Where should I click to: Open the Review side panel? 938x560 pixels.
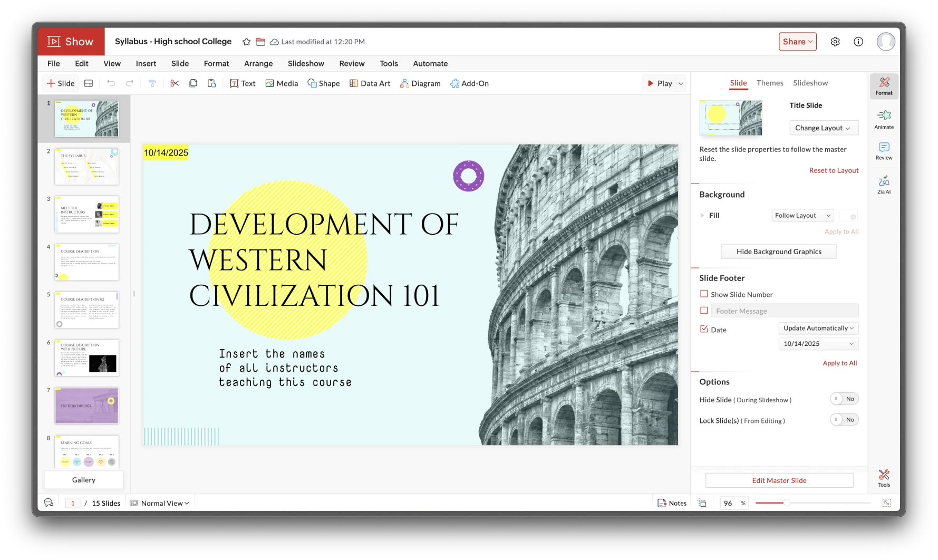884,150
